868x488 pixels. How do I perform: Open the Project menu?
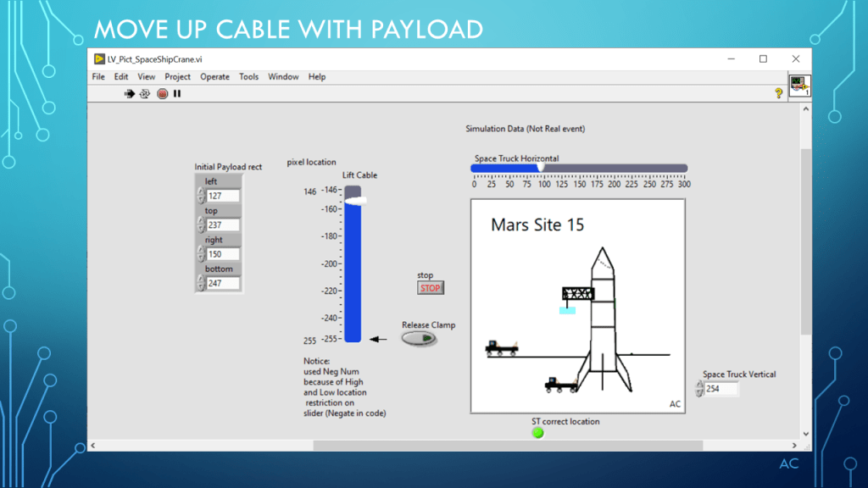(177, 77)
